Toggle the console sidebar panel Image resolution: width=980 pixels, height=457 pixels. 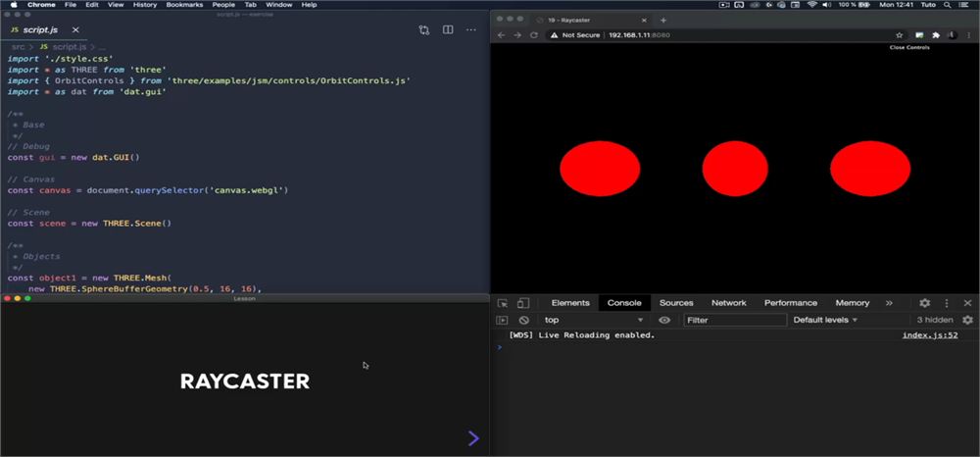502,320
